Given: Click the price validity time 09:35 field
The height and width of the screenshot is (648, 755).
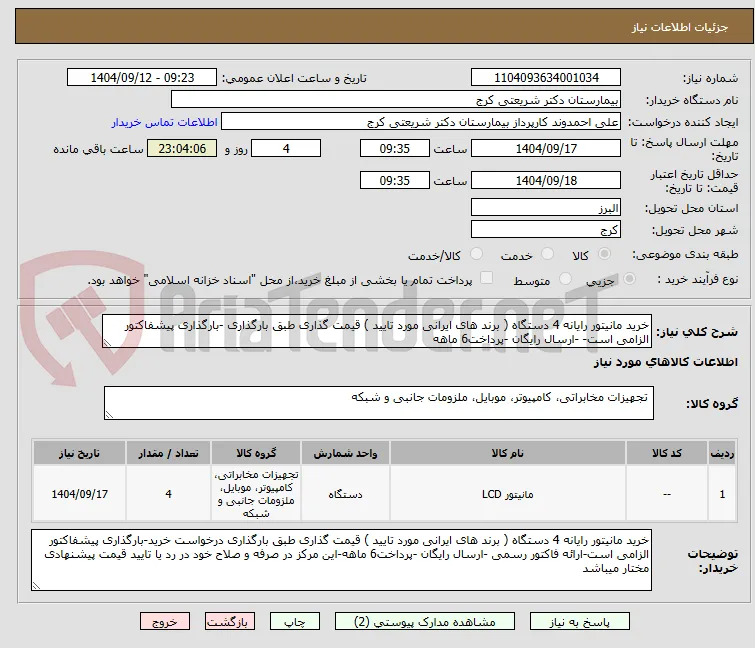Looking at the screenshot, I should [394, 181].
